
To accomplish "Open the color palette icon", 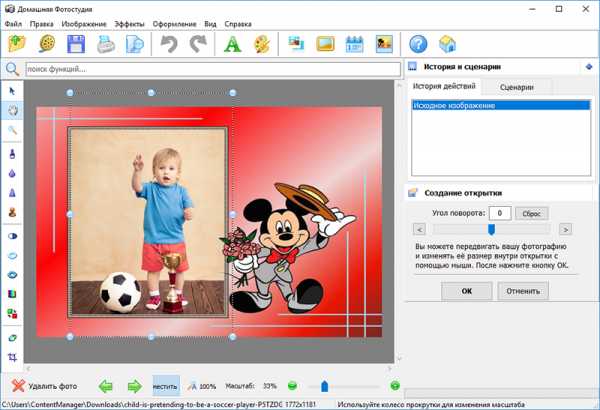I will click(261, 44).
